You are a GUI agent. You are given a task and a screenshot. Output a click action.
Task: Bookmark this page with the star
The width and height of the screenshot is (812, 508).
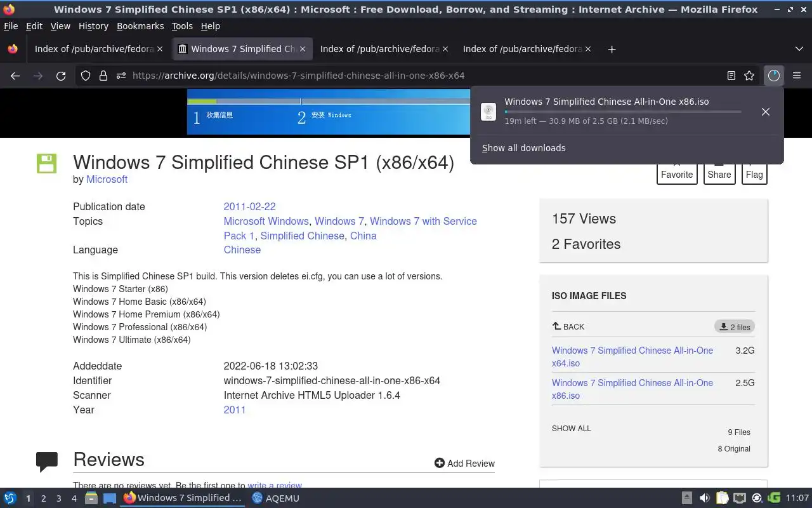(x=749, y=76)
